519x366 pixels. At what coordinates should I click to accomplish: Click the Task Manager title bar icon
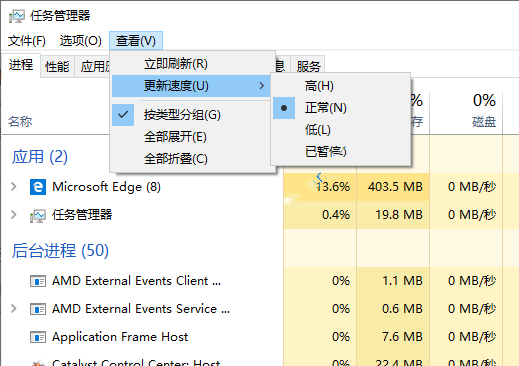coord(17,16)
